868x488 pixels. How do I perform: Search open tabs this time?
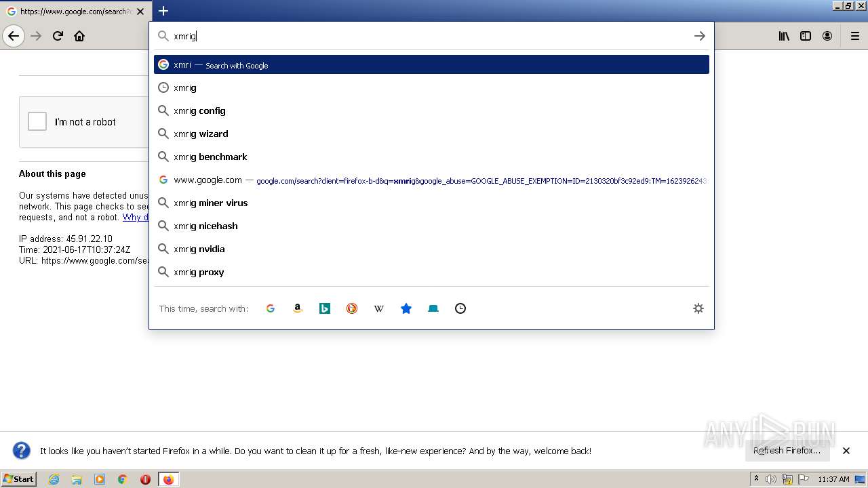coord(433,308)
